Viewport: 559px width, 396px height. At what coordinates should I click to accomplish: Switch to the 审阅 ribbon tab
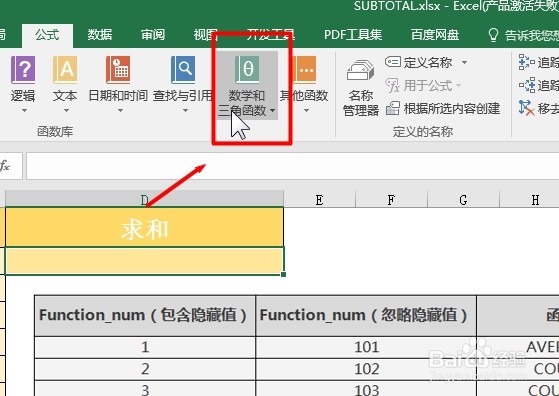pyautogui.click(x=153, y=35)
